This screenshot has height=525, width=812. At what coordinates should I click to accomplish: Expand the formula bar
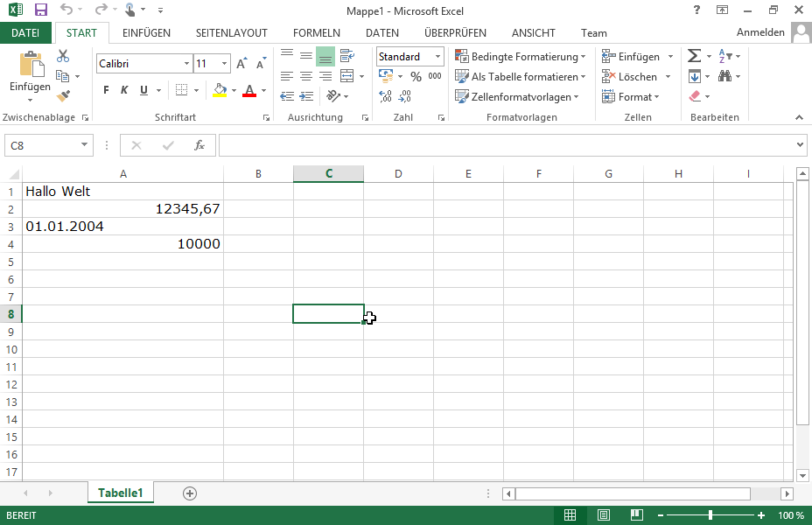point(800,145)
